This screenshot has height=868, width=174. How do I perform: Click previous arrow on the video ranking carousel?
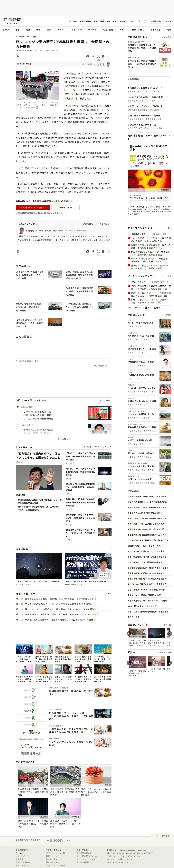point(129,633)
